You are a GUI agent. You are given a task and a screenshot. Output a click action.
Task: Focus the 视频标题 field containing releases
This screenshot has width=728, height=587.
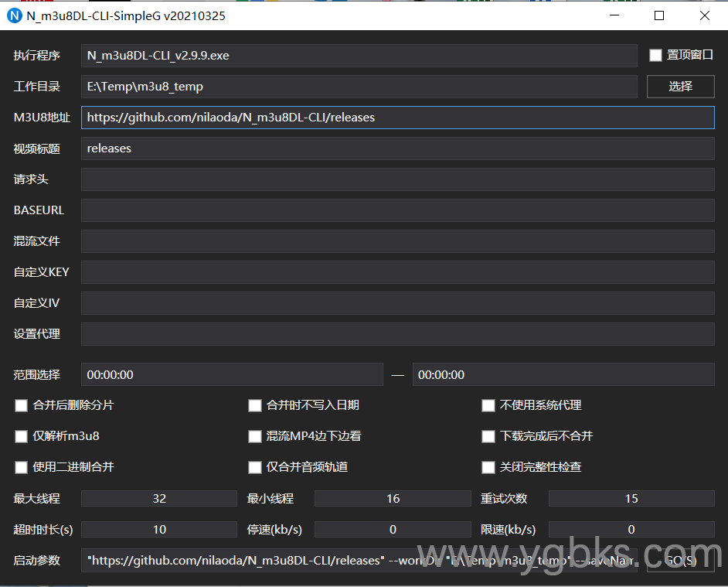click(398, 148)
